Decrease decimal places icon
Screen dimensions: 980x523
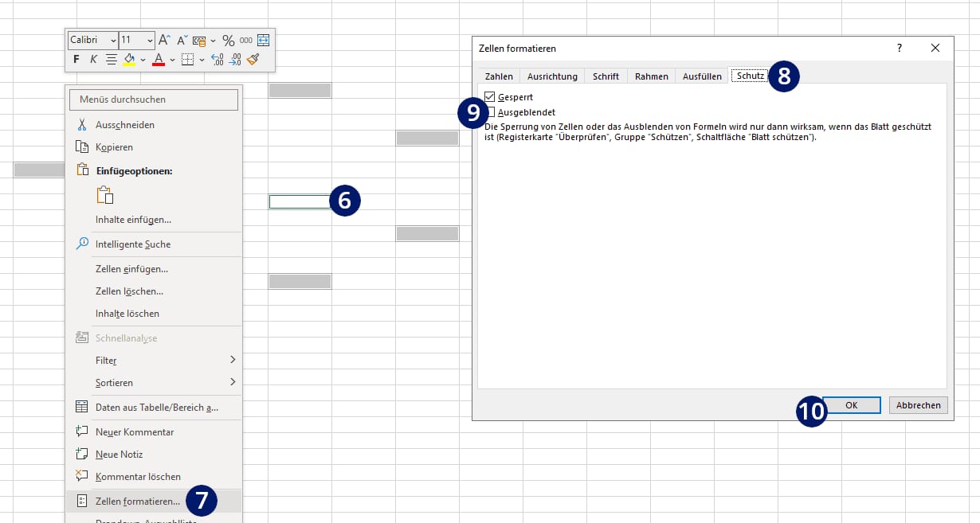[x=235, y=60]
